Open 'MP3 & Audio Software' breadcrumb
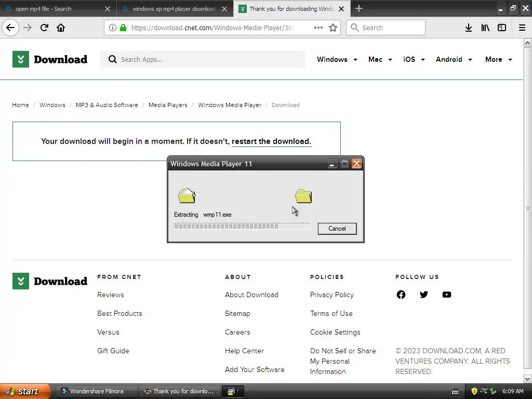The image size is (532, 399). (x=107, y=105)
